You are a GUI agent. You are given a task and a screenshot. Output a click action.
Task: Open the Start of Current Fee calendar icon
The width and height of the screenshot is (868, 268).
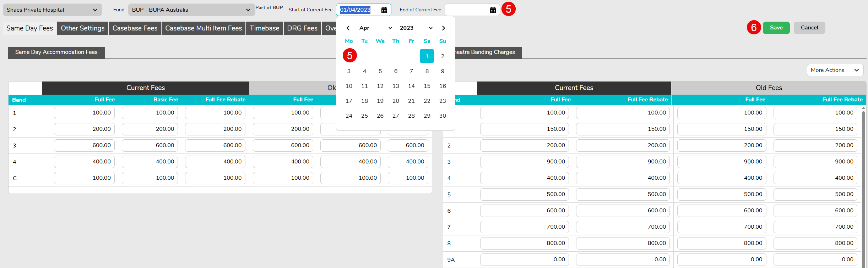tap(384, 10)
